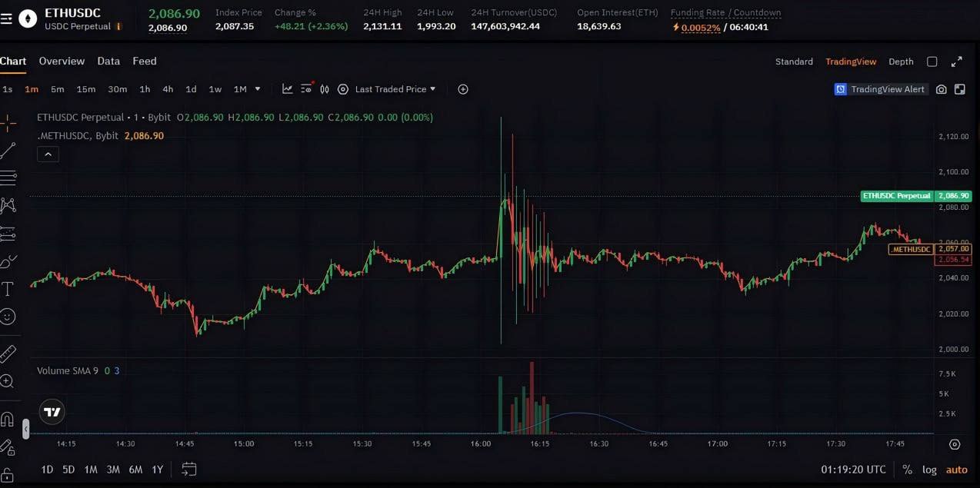Set date range to 6M
Viewport: 980px width, 488px height.
click(135, 470)
